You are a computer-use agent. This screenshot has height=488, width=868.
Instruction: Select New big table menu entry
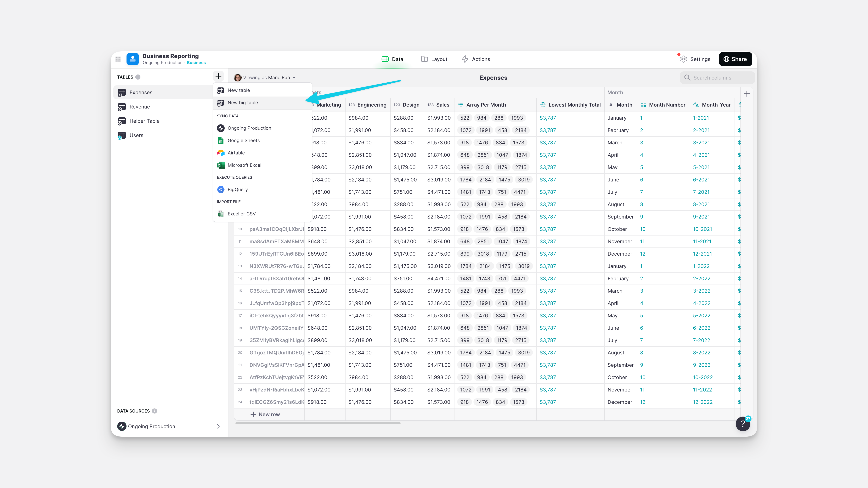click(243, 103)
